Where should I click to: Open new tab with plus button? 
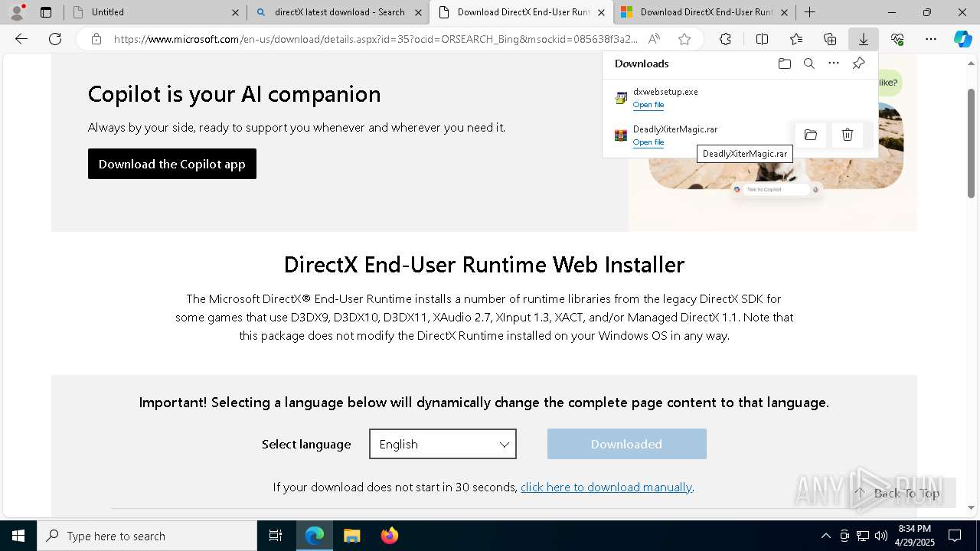809,12
